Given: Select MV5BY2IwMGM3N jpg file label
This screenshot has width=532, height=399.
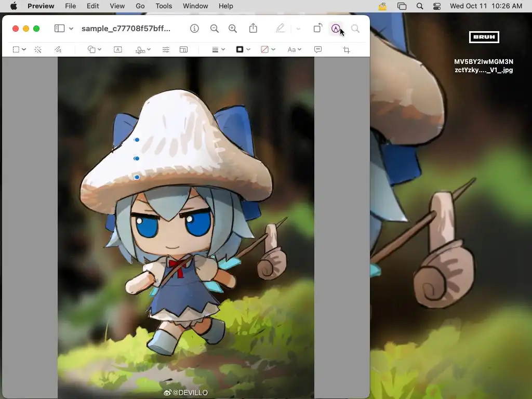Looking at the screenshot, I should [x=484, y=66].
